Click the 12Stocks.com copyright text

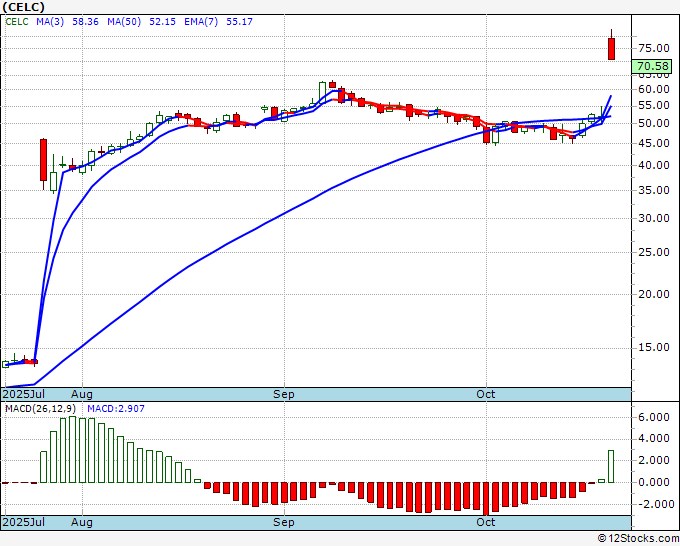(x=638, y=539)
